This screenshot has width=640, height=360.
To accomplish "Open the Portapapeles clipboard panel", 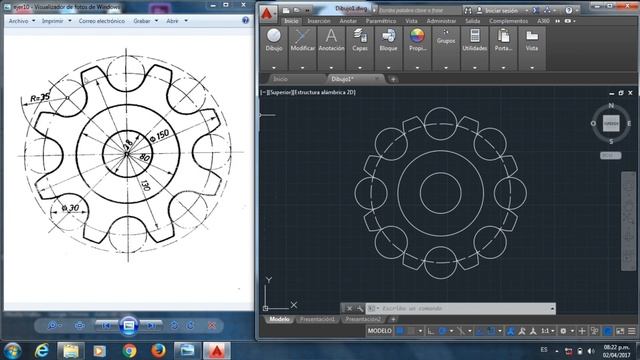I will pyautogui.click(x=503, y=40).
